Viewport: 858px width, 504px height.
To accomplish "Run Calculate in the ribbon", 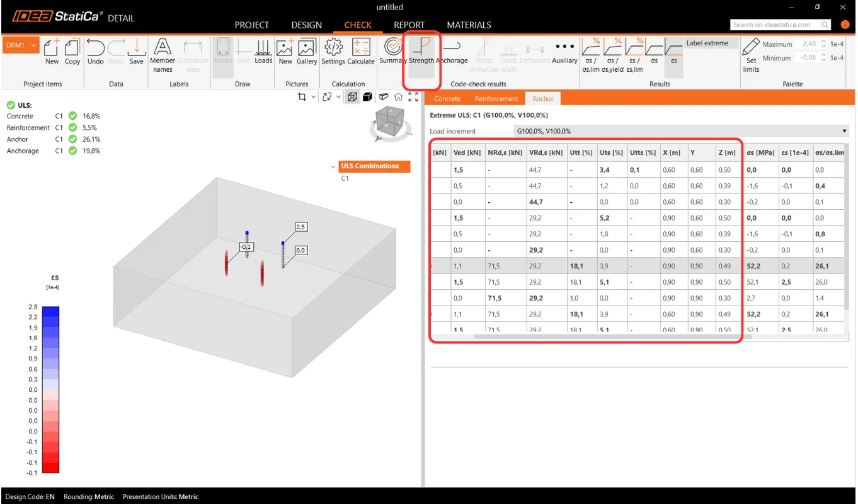I will [361, 51].
